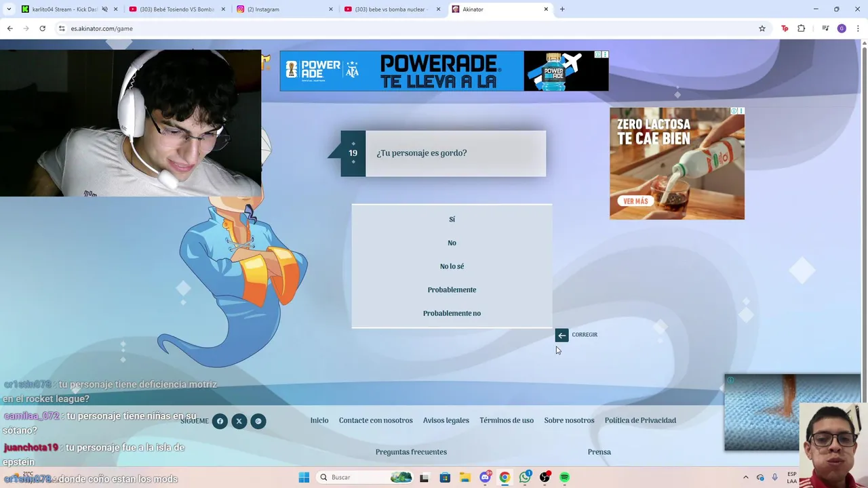Open 'Contacte con nosotros' footer link
This screenshot has width=868, height=488.
(x=376, y=420)
